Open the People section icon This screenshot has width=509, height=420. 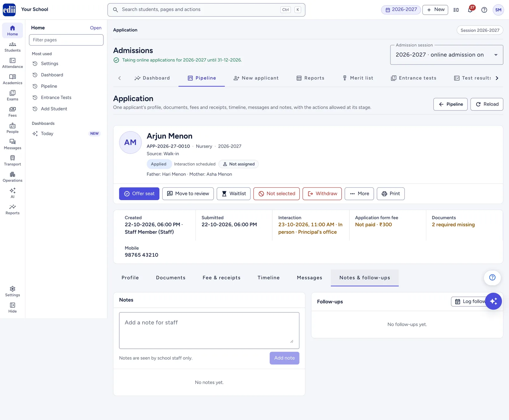tap(12, 128)
